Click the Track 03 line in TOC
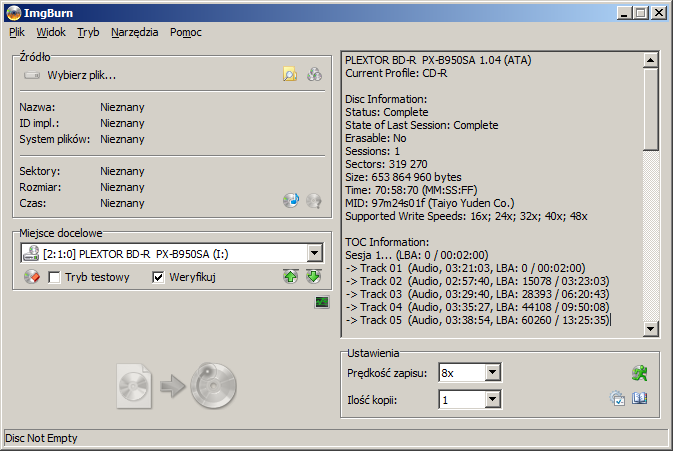Viewport: 673px width, 451px height. 477,294
